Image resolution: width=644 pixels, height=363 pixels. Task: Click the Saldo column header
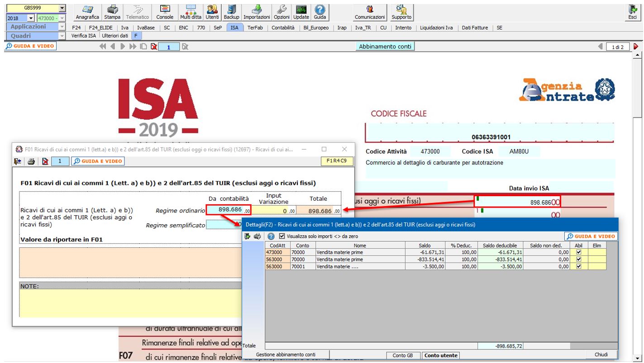[425, 245]
